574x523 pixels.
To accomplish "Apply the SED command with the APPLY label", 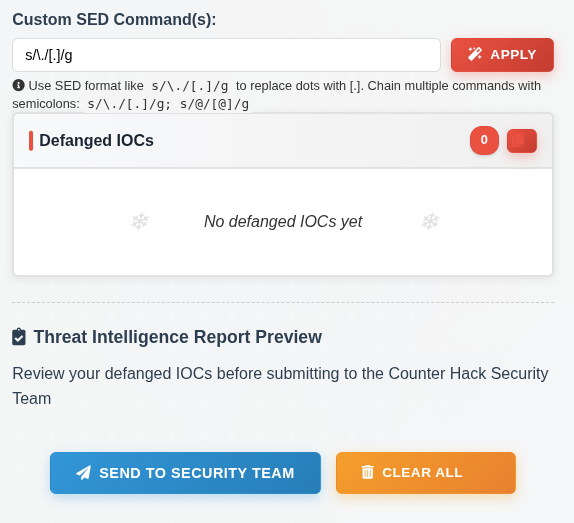I will pyautogui.click(x=513, y=55).
